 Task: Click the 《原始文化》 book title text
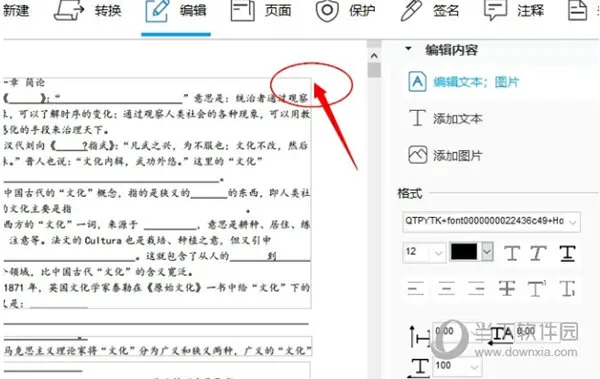pyautogui.click(x=174, y=288)
